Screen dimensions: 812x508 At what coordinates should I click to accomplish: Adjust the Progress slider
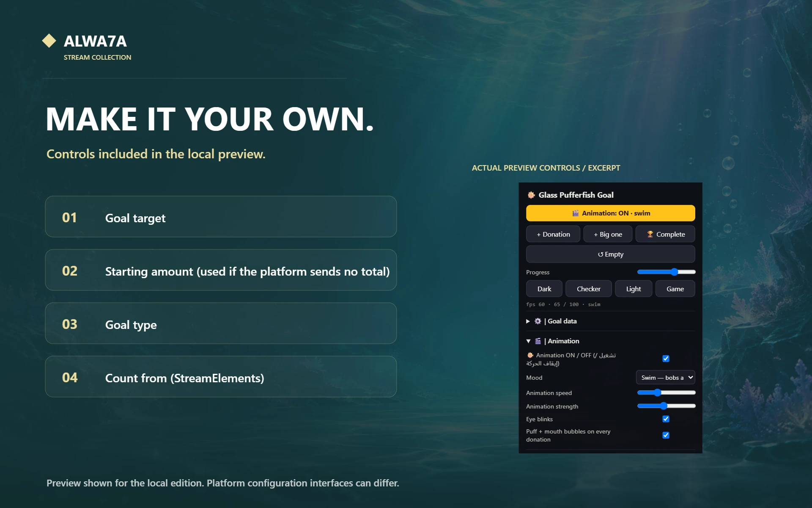click(x=666, y=272)
